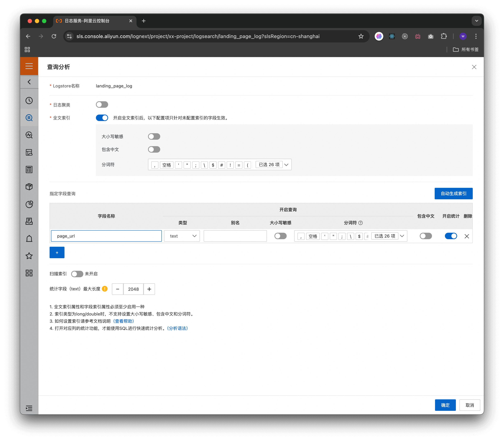Toggle page_url 包含中文 switch
The width and height of the screenshot is (504, 441).
(x=426, y=236)
